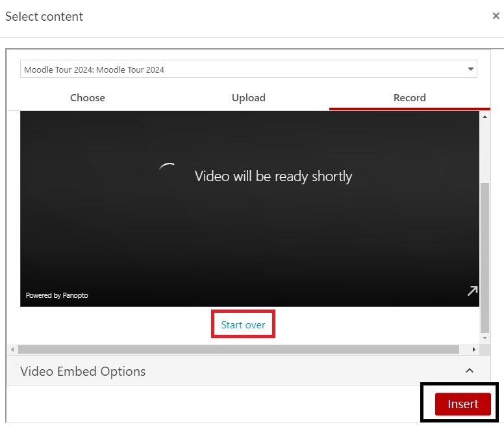
Task: Open the Moodle Tour 2024 folder dropdown
Action: click(x=249, y=69)
